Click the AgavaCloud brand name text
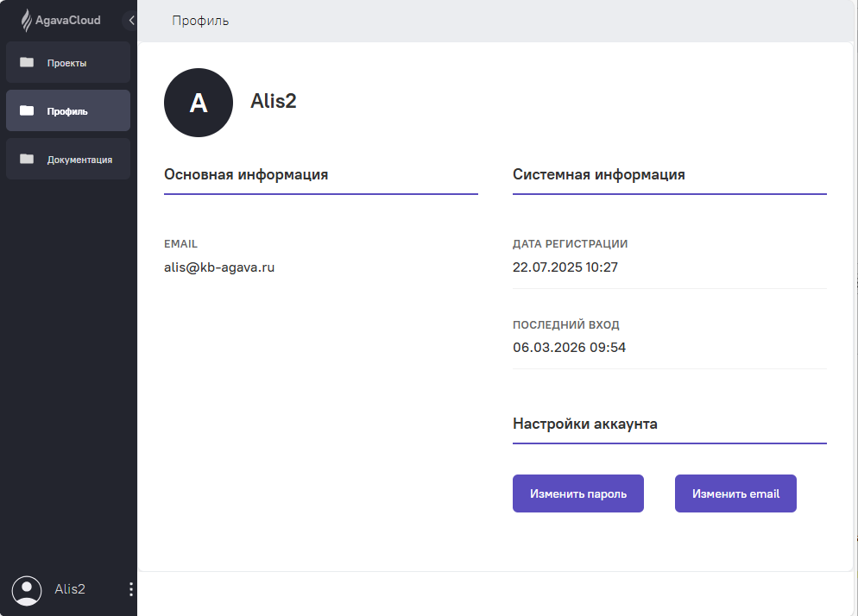 coord(73,20)
